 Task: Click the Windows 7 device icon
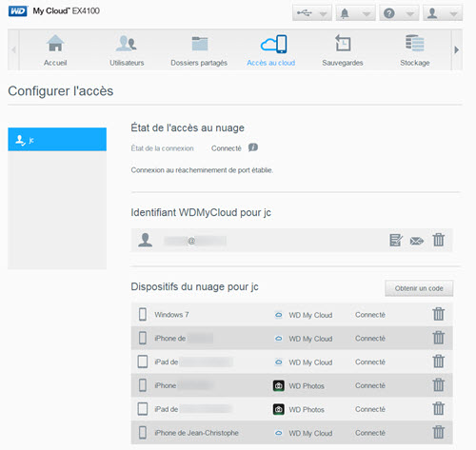tap(143, 314)
